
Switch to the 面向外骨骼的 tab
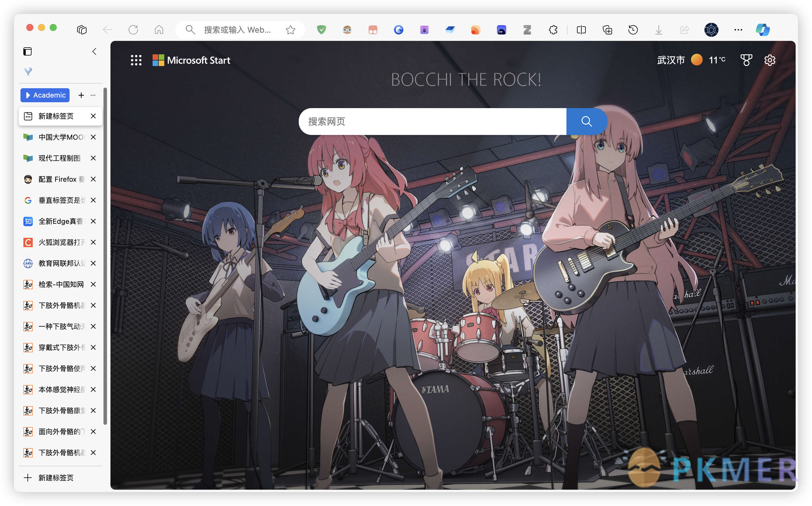tap(60, 432)
